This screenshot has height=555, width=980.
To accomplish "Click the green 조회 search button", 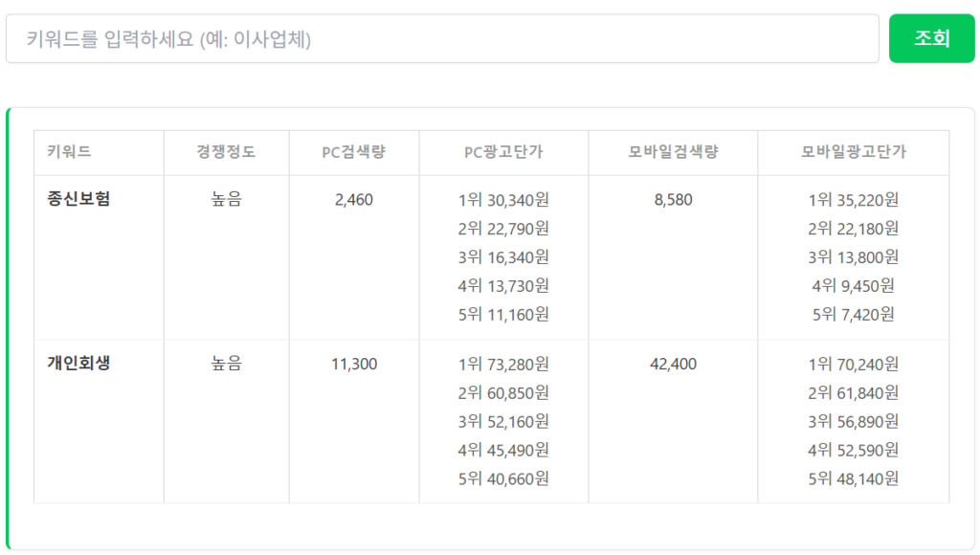I will 931,38.
